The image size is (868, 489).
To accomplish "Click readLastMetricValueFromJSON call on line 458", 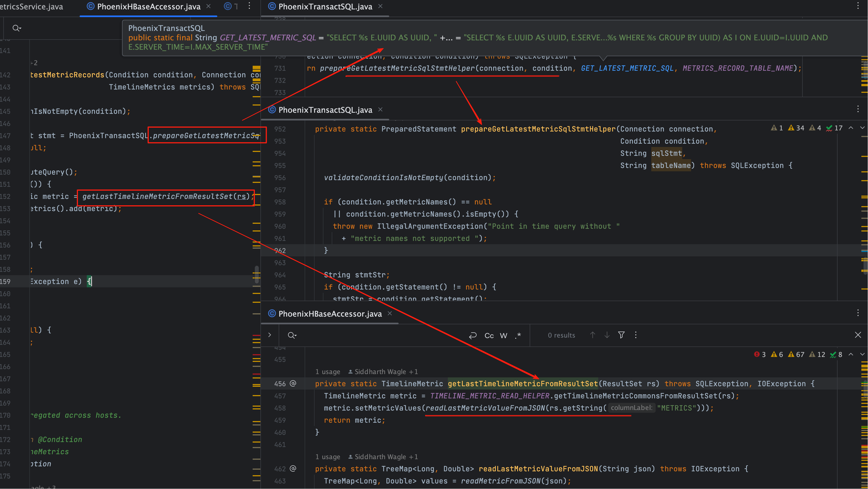I will coord(485,408).
